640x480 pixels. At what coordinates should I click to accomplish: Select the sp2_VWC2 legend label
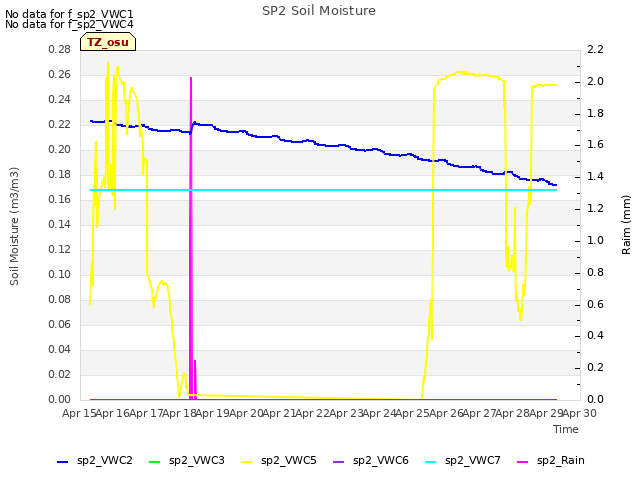point(105,461)
